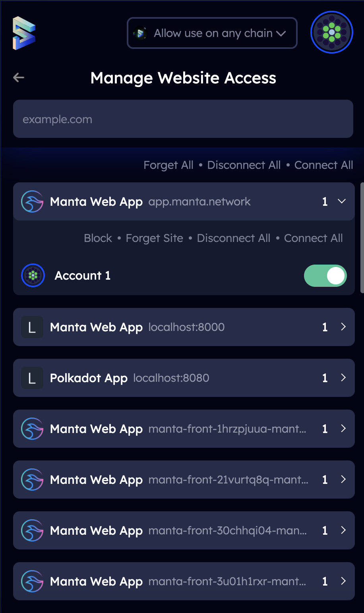The height and width of the screenshot is (613, 364).
Task: Click the L icon next to Manta Web App localhost:8000
Action: (x=32, y=327)
